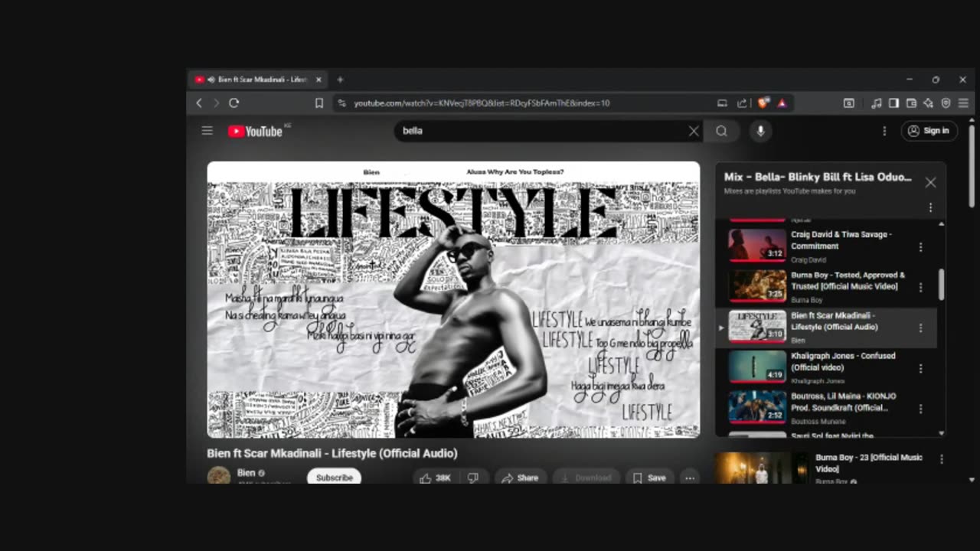Screen dimensions: 980x551
Task: Open options for Craig David Commitment entry
Action: [x=920, y=247]
